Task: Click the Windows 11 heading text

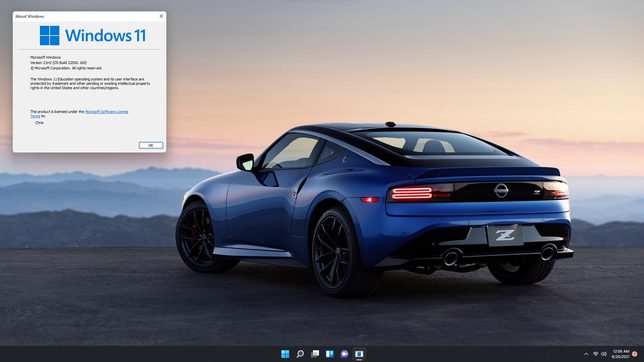Action: click(x=105, y=36)
